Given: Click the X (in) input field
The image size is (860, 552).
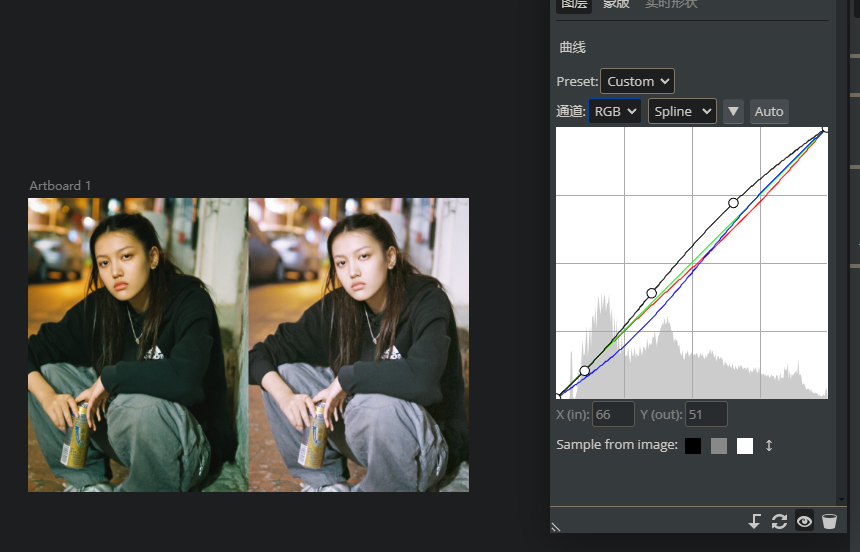Looking at the screenshot, I should 613,414.
